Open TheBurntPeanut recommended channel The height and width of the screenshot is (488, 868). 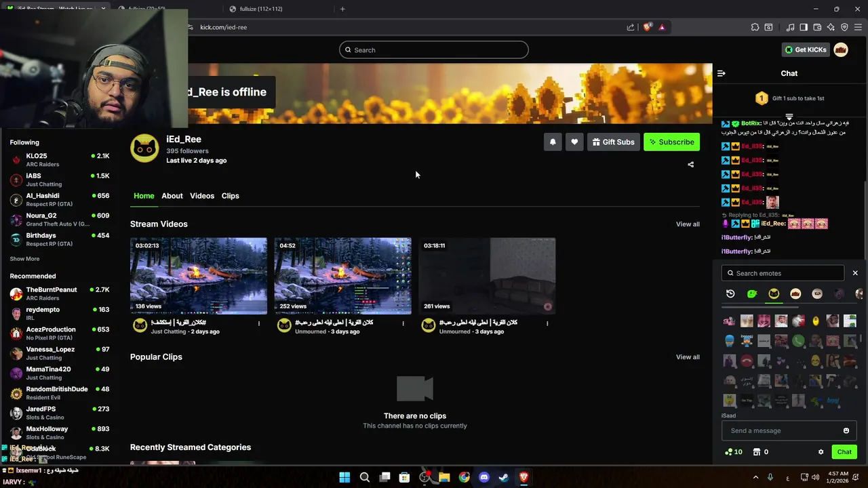pyautogui.click(x=60, y=293)
